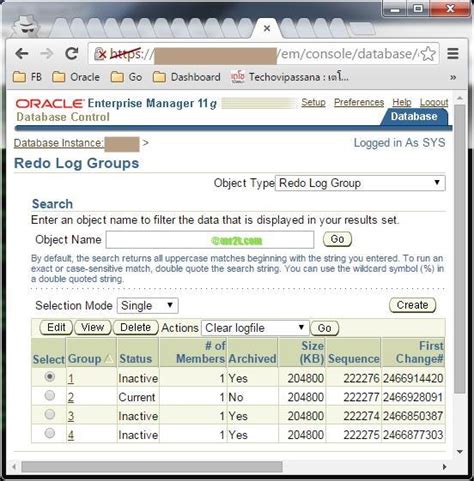Click sequence value 222277
Viewport: 474px width, 481px height.
361,397
